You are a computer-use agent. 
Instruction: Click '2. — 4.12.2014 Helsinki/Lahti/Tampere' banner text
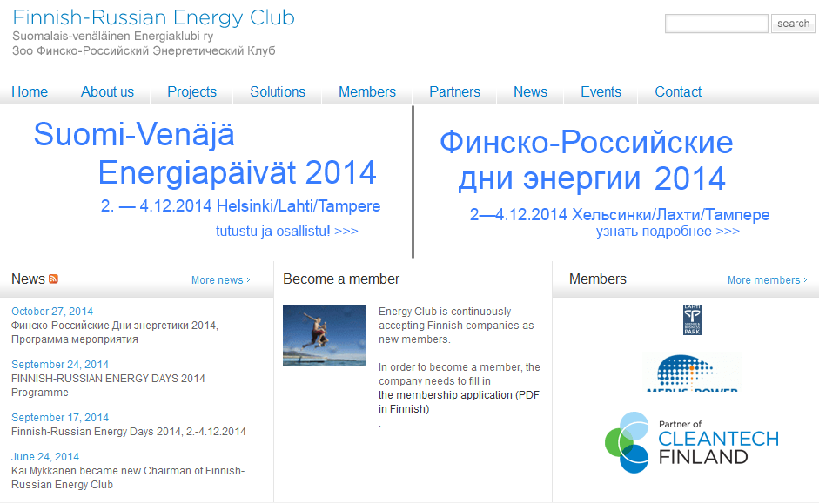pyautogui.click(x=241, y=206)
